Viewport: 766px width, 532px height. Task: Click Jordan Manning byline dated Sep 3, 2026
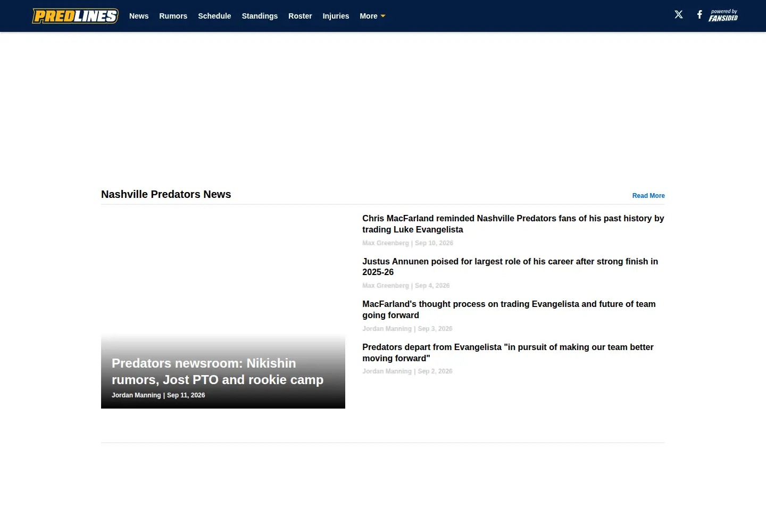[x=407, y=329]
